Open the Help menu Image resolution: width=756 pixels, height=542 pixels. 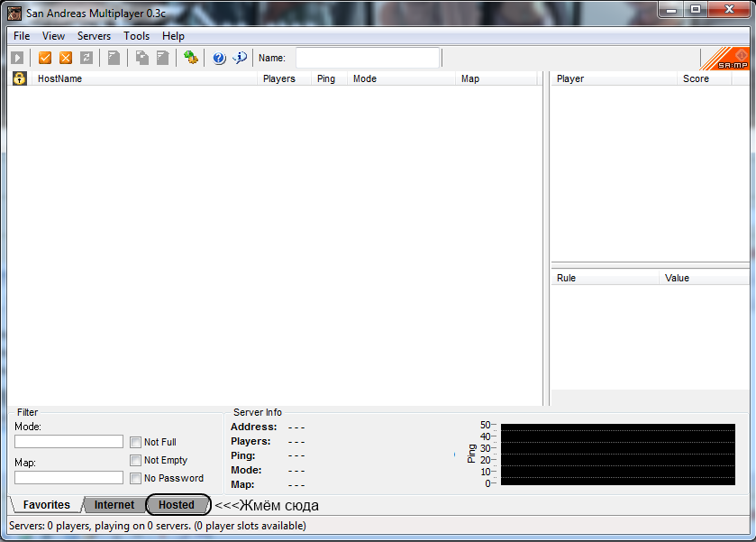(x=173, y=36)
